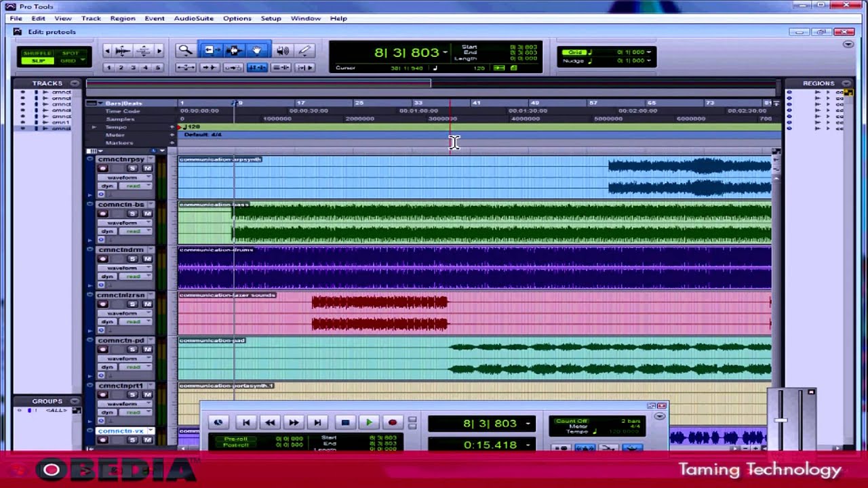
Task: Zoom out horizontally with left arrow
Action: [107, 50]
